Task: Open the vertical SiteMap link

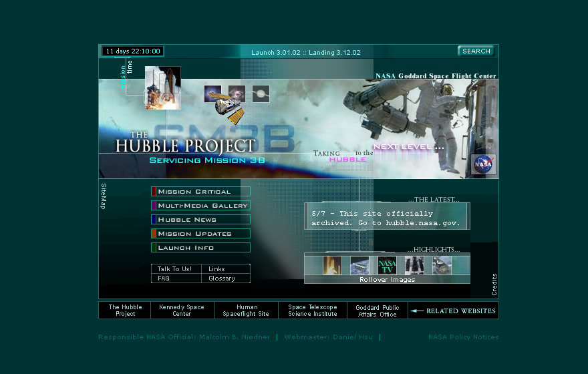Action: click(x=104, y=196)
